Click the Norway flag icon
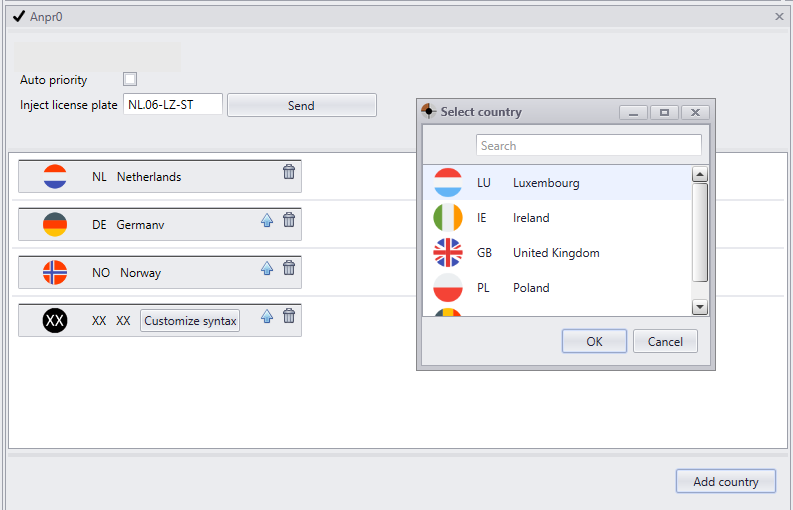The height and width of the screenshot is (510, 793). pos(55,273)
